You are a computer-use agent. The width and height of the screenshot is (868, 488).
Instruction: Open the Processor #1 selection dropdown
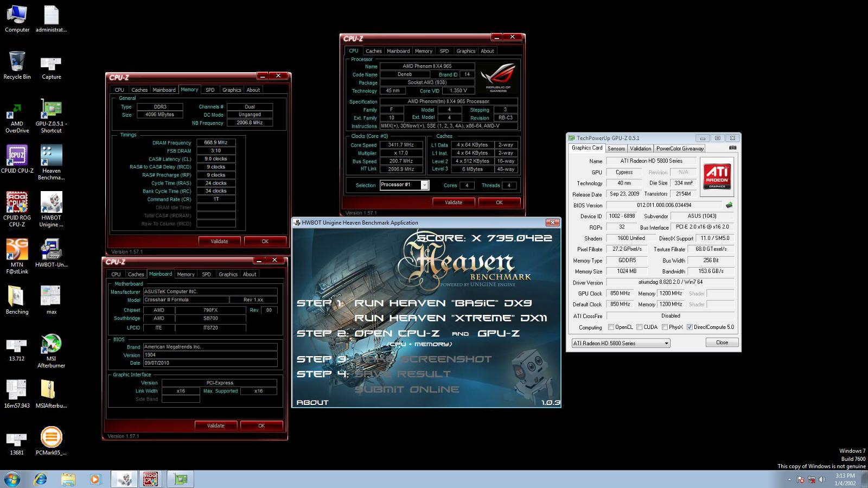[x=404, y=185]
